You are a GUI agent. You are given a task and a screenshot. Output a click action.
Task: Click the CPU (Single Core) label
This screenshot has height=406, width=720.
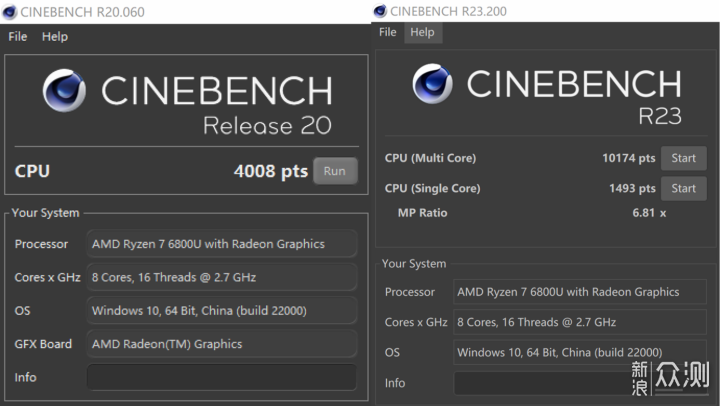(x=433, y=188)
